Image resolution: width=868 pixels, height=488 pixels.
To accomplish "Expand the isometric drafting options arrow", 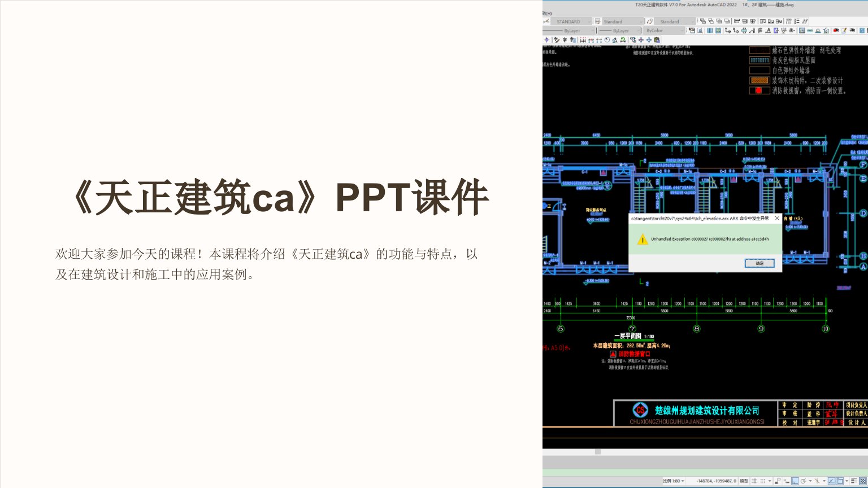I will [824, 481].
